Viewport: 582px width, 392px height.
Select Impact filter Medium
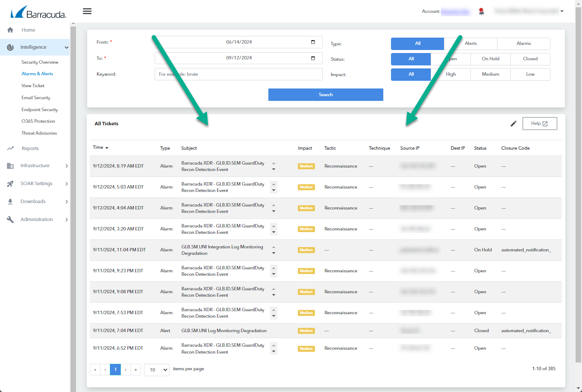pyautogui.click(x=491, y=74)
